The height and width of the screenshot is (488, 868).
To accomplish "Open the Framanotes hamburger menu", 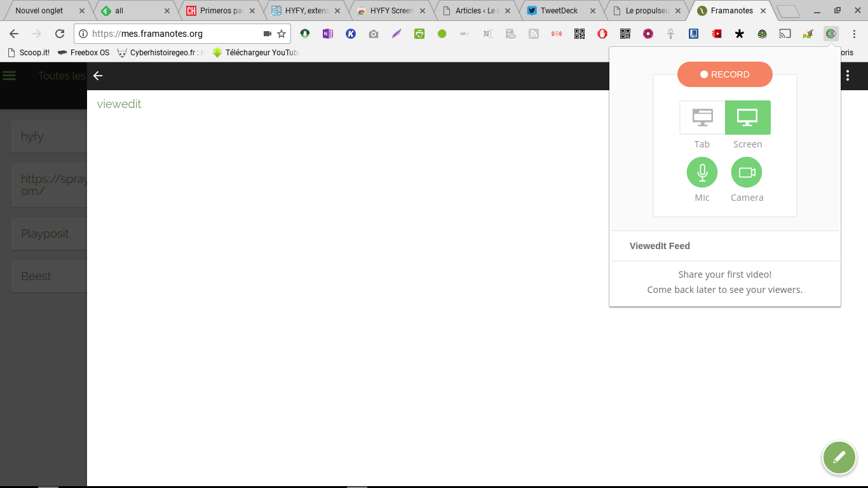I will [10, 76].
